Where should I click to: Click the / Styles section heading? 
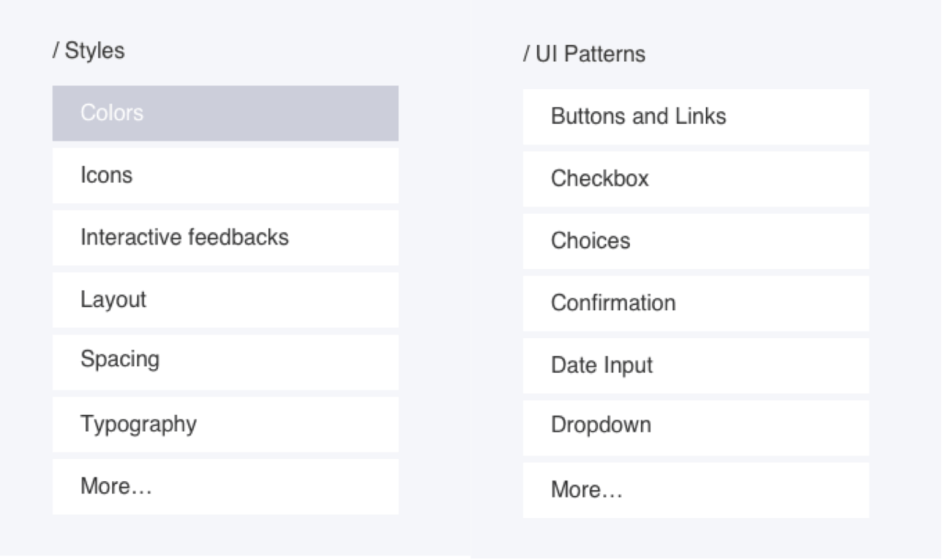(88, 51)
